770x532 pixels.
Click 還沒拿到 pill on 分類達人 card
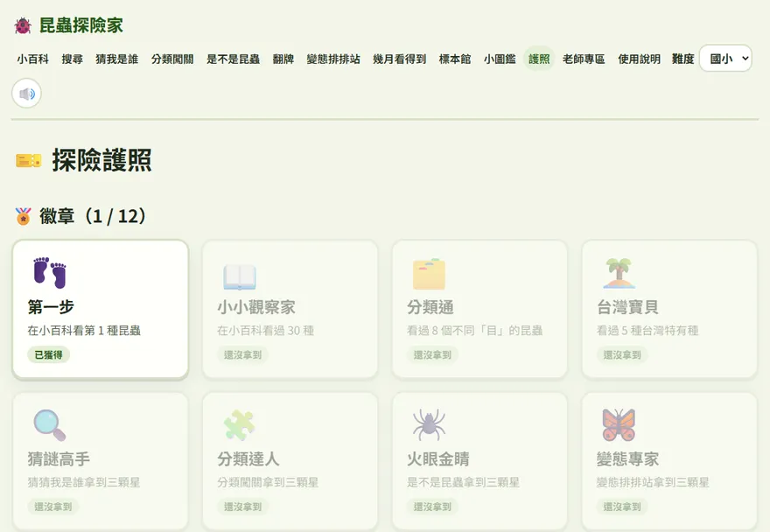pos(242,507)
